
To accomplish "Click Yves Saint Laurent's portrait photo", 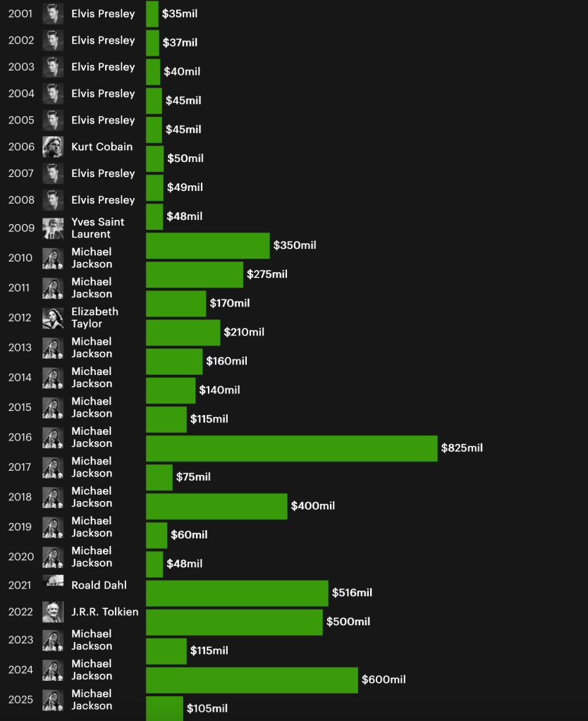I will 53,228.
